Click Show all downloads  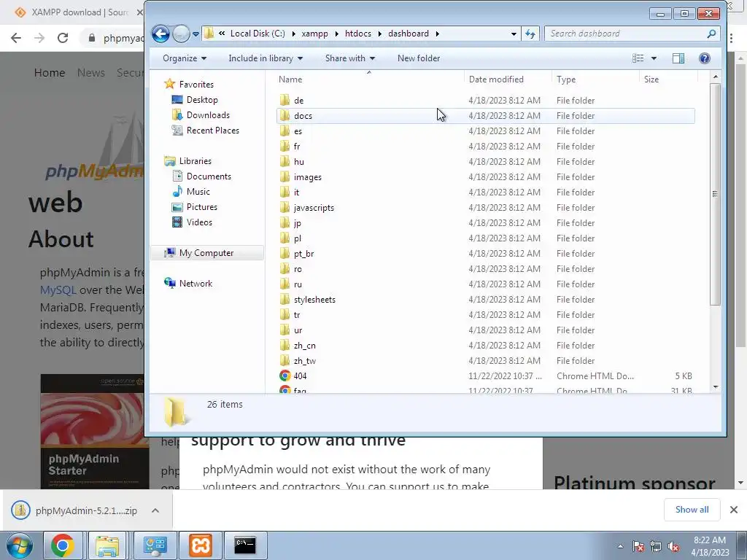point(692,510)
